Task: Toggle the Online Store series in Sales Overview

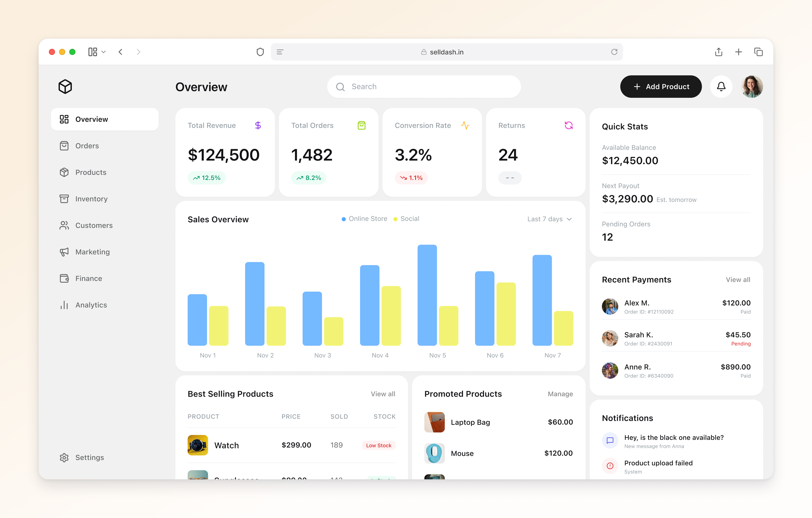Action: (x=364, y=218)
